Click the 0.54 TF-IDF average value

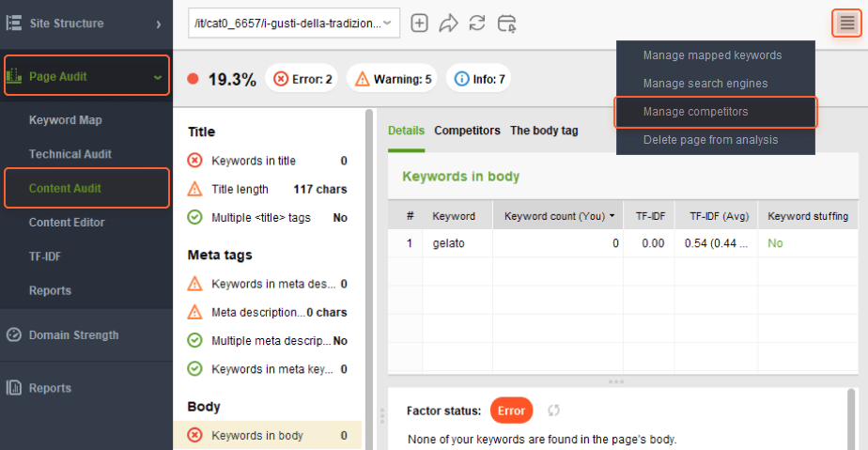(716, 243)
